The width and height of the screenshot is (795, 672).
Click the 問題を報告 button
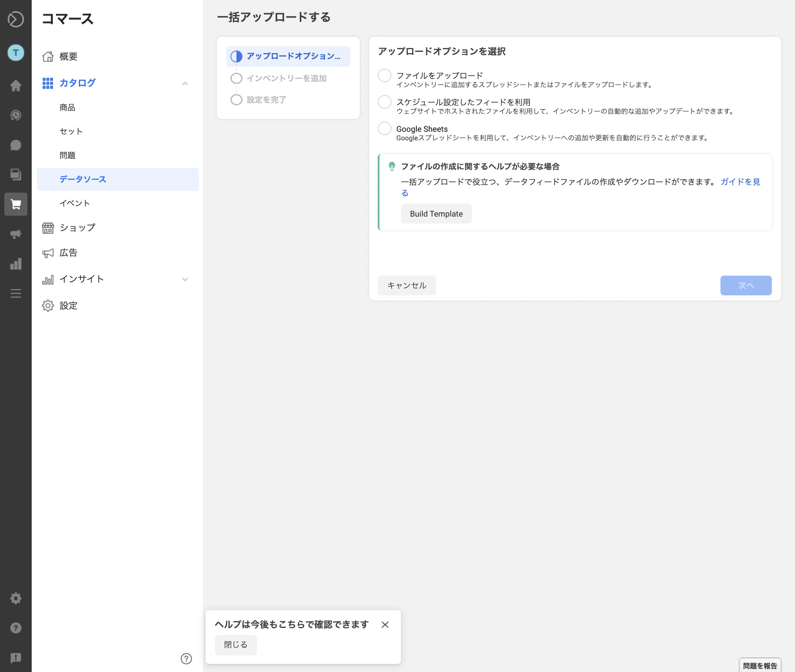(760, 666)
